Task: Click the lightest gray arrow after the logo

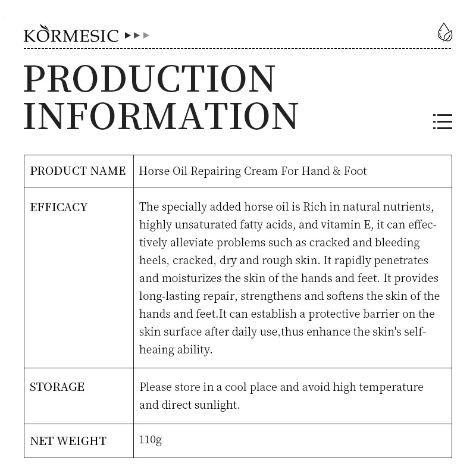Action: pos(146,36)
